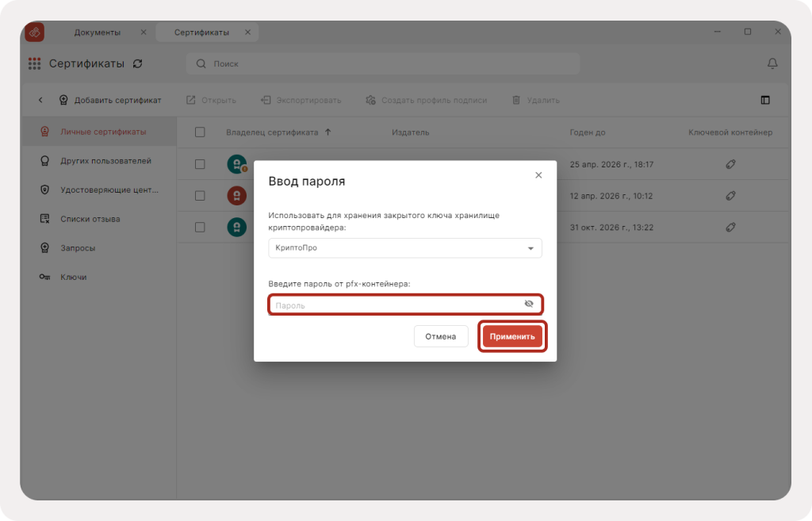Sort by owner using the arrow icon
Viewport: 812px width, 521px height.
327,132
